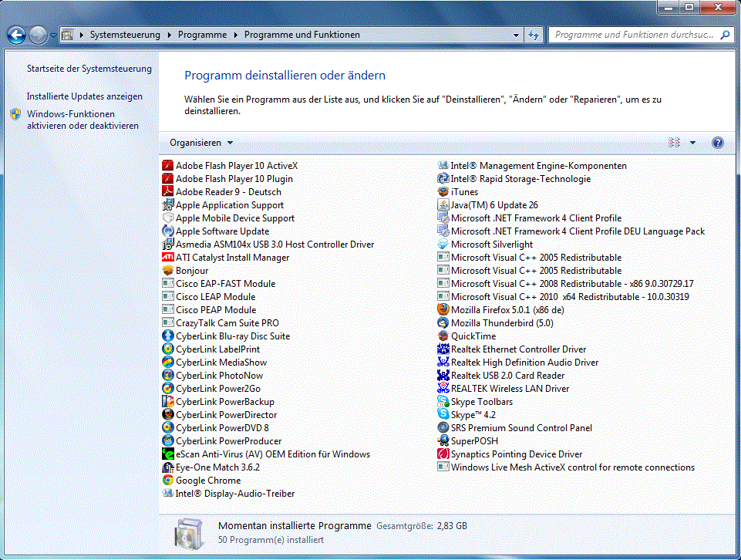Select CyberLink PhotoNow entry

click(213, 375)
